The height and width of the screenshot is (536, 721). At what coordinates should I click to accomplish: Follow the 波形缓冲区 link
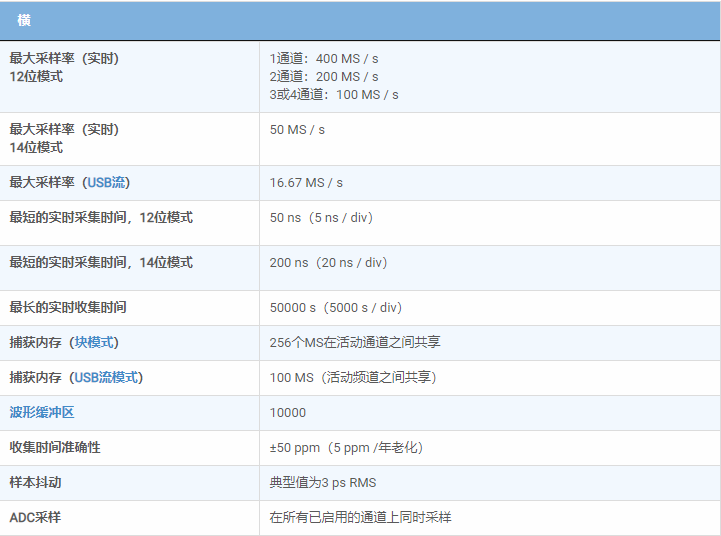pyautogui.click(x=42, y=412)
